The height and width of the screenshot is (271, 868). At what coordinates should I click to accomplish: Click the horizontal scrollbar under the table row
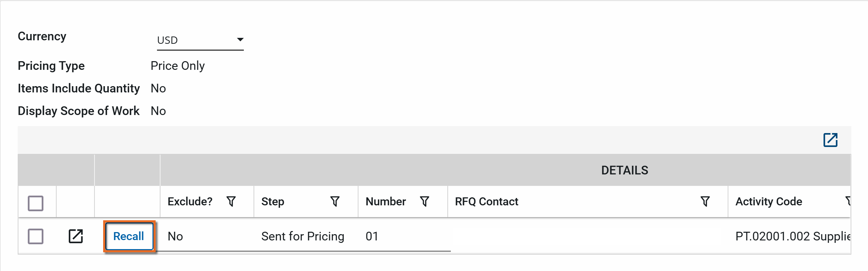pos(302,251)
